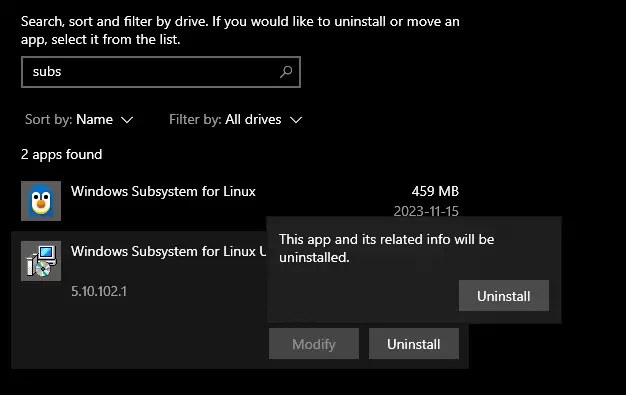The height and width of the screenshot is (395, 626).
Task: Click the uninstall warning message text
Action: click(x=386, y=248)
